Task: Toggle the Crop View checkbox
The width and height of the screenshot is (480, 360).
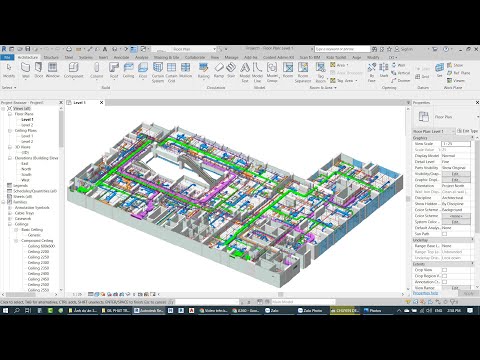Action: click(x=444, y=270)
